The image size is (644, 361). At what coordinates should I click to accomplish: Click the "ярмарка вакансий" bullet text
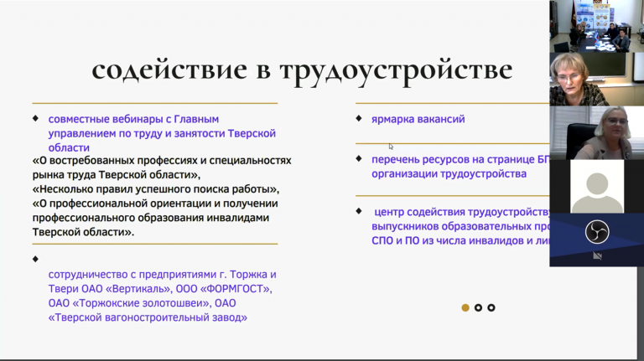(418, 119)
